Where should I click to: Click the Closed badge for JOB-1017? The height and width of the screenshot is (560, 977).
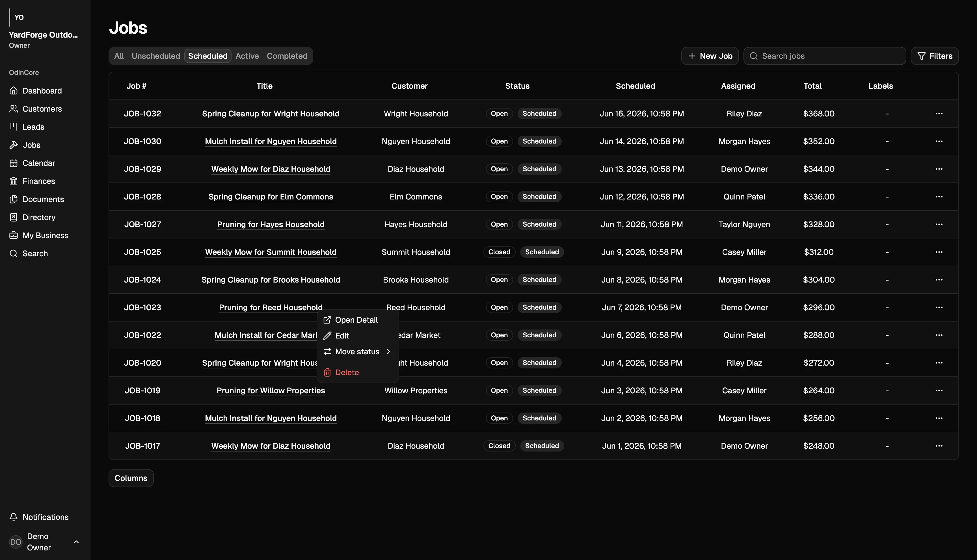pyautogui.click(x=499, y=446)
